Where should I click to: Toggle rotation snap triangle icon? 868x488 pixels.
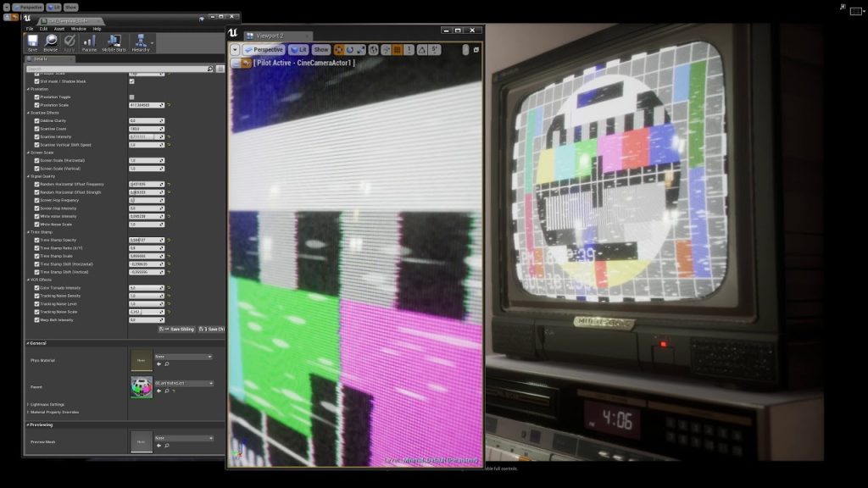[422, 50]
